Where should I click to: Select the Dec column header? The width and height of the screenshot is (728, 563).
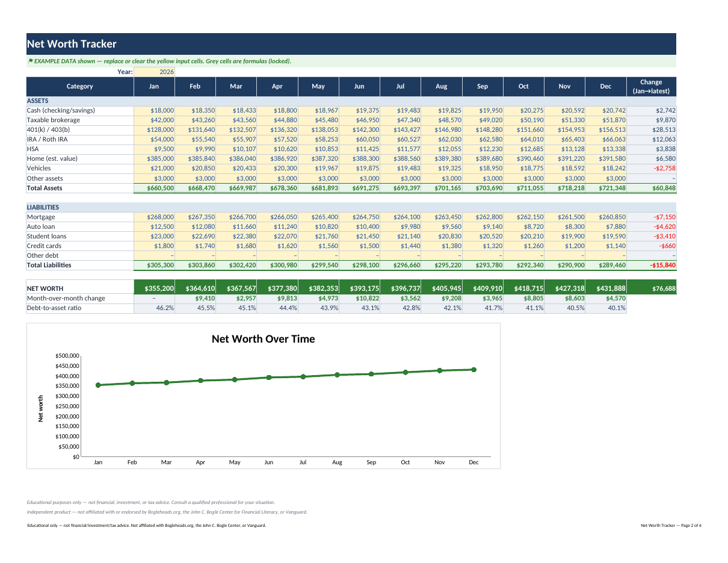(605, 86)
